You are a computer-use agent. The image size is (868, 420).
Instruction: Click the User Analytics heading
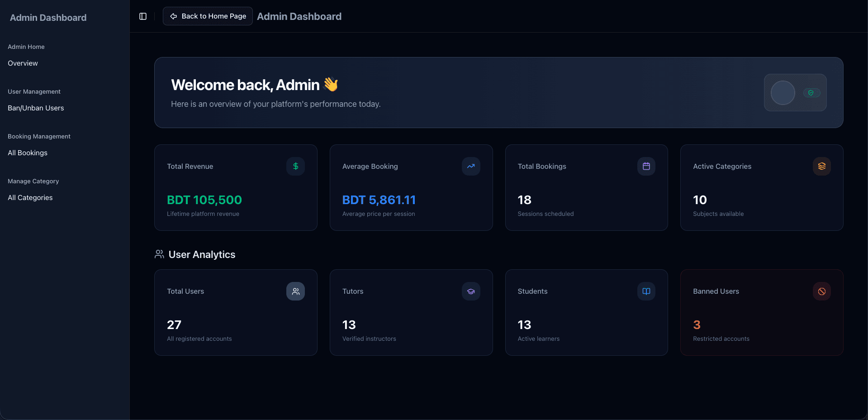click(x=202, y=254)
